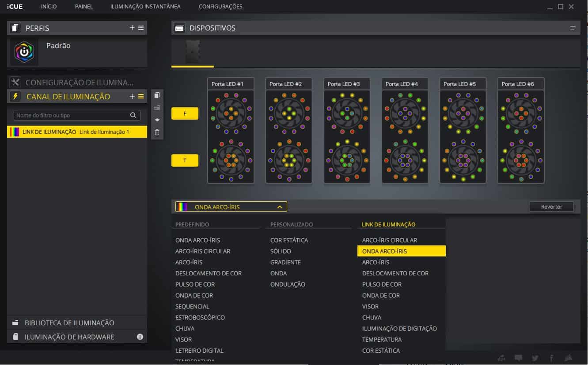This screenshot has width=588, height=365.
Task: Choose Visor under Link de Iluminação
Action: point(370,306)
